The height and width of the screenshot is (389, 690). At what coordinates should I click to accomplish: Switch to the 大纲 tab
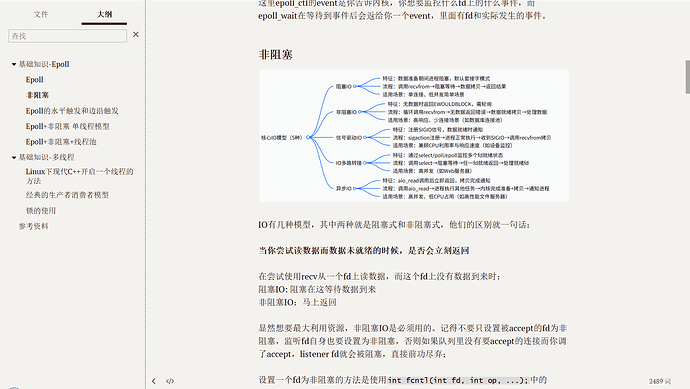point(104,15)
